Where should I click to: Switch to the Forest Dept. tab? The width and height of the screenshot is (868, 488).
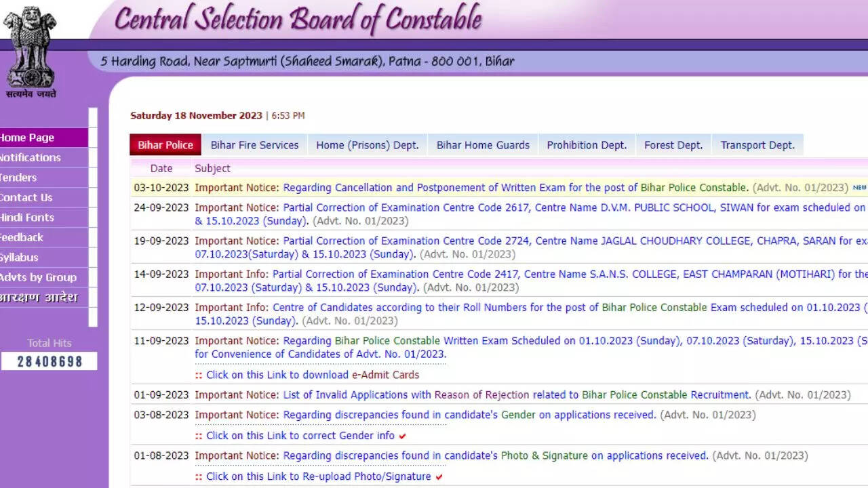673,145
